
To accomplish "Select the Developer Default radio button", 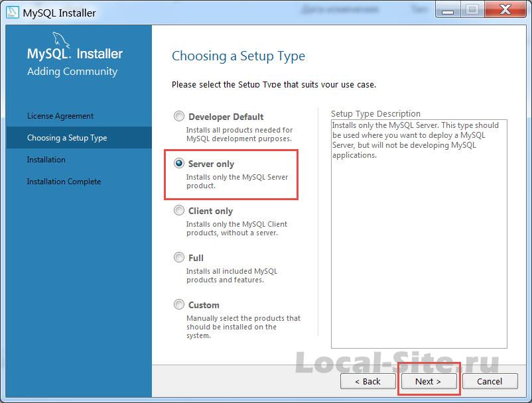I will [x=179, y=116].
